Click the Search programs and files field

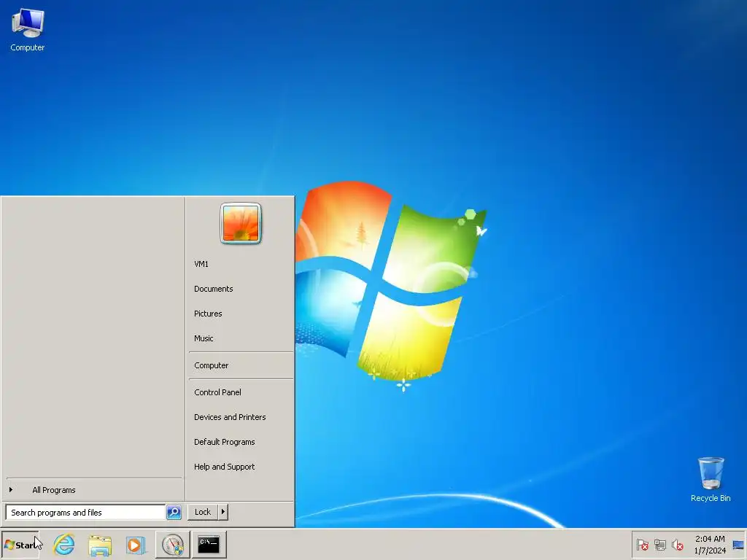[x=86, y=513]
